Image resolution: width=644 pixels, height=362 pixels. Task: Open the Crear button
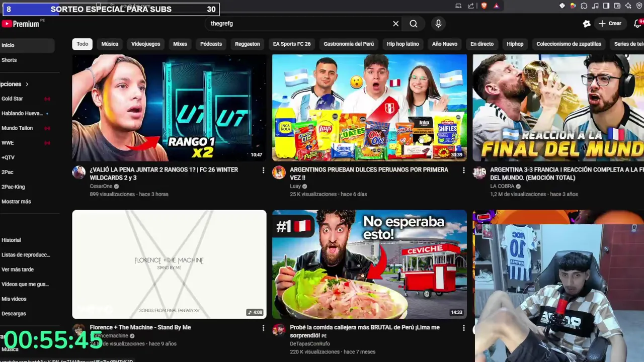(x=610, y=24)
